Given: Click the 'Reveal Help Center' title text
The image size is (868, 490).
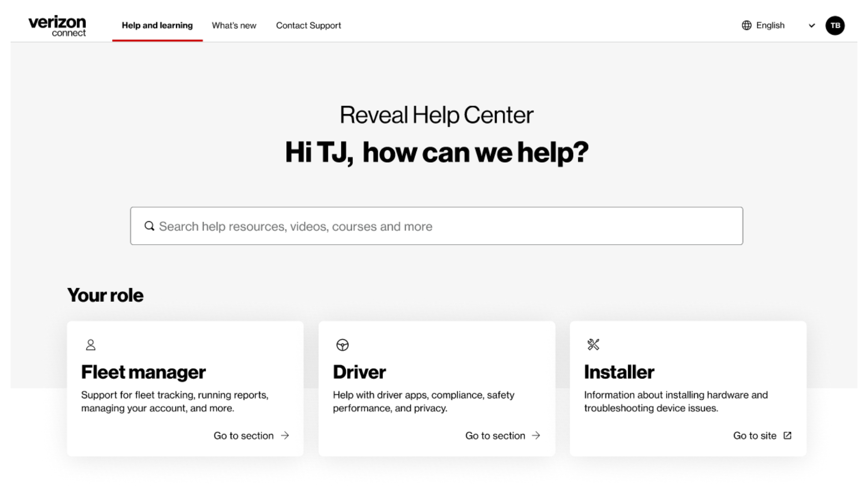Looking at the screenshot, I should point(436,115).
